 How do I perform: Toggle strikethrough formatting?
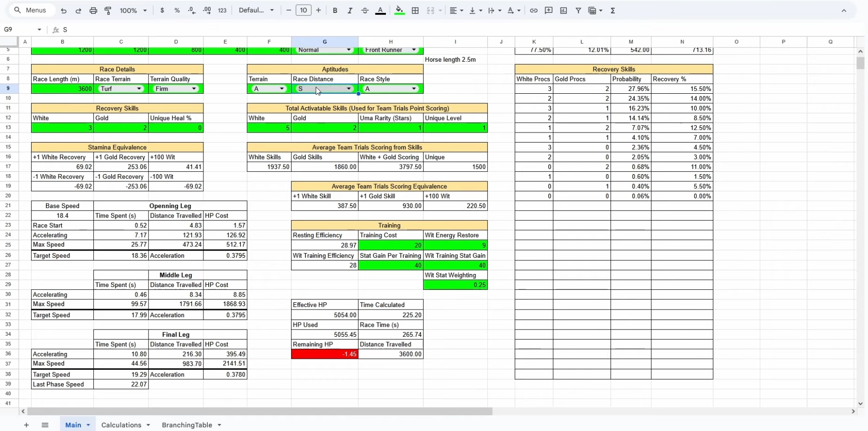pyautogui.click(x=365, y=11)
